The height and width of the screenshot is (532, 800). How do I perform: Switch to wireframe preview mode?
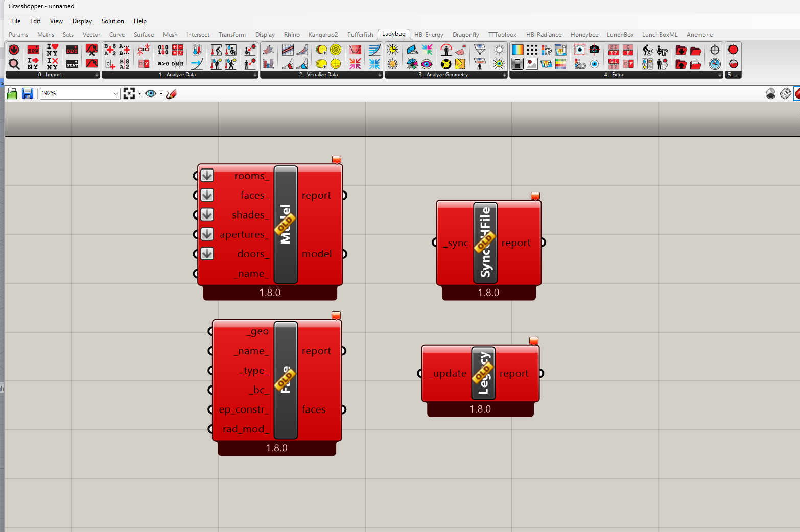click(786, 93)
